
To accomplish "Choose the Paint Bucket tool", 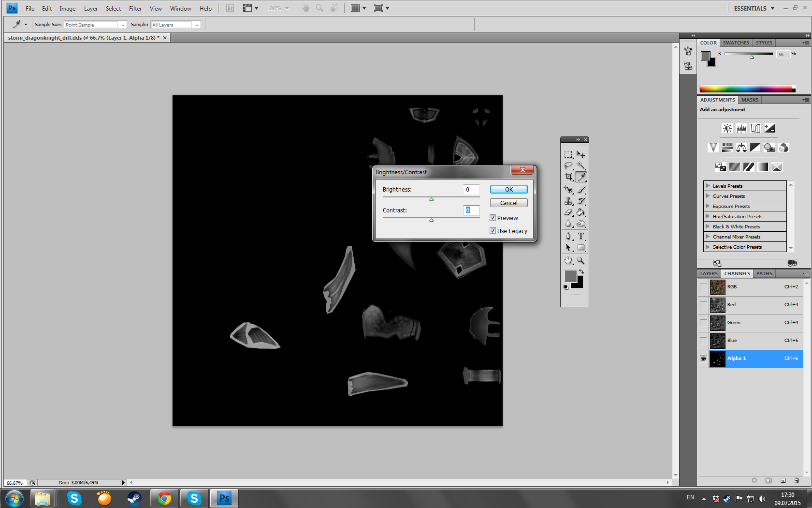I will (581, 212).
